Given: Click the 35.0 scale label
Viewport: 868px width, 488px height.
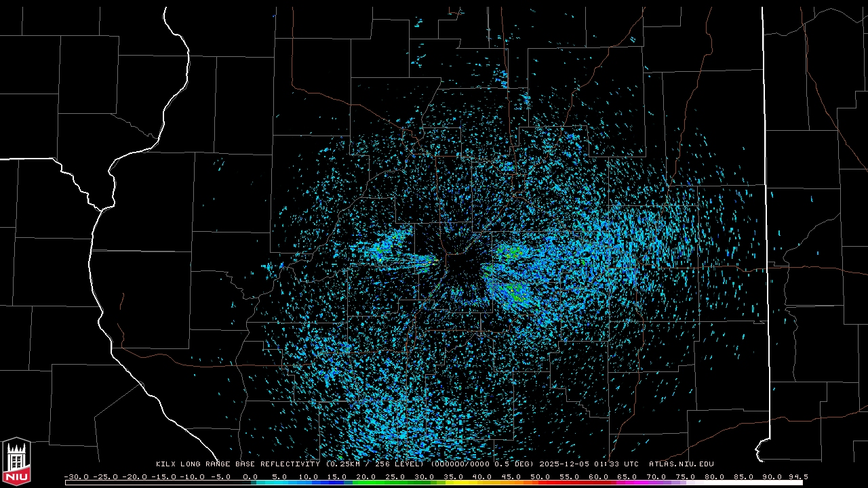Looking at the screenshot, I should click(x=452, y=477).
